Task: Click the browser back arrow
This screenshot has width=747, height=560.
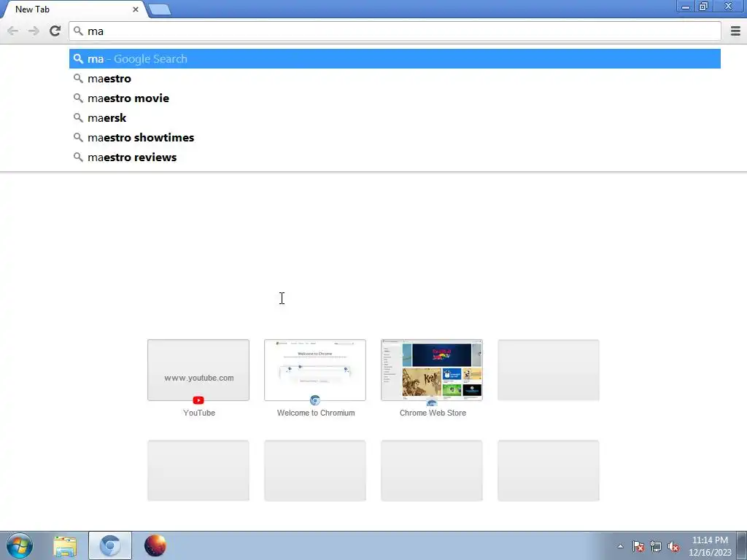Action: (x=13, y=31)
